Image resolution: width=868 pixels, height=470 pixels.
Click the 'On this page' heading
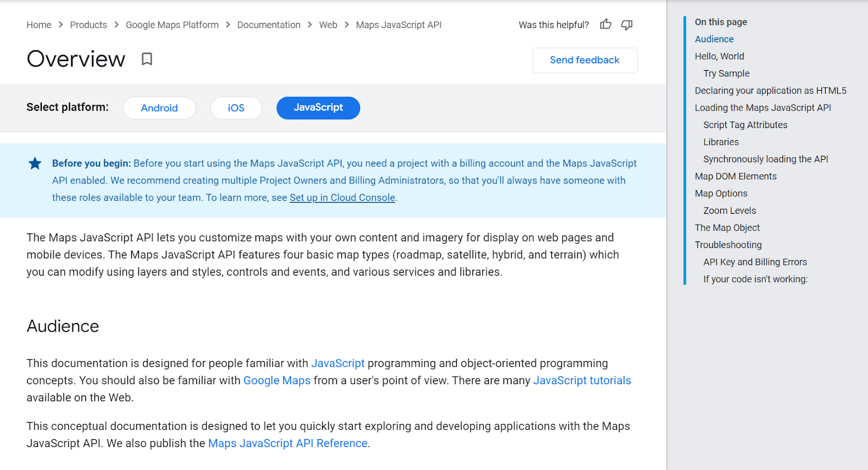721,22
